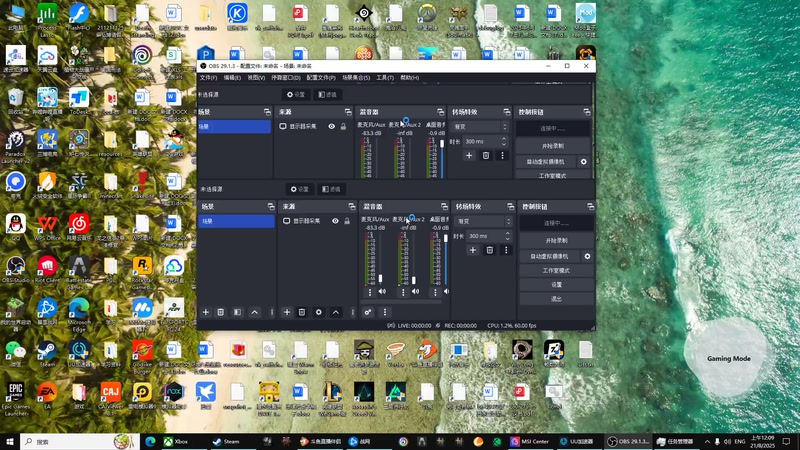This screenshot has height=450, width=800.
Task: Open 麦克风/Aux channel three-dot menu
Action: pos(370,292)
